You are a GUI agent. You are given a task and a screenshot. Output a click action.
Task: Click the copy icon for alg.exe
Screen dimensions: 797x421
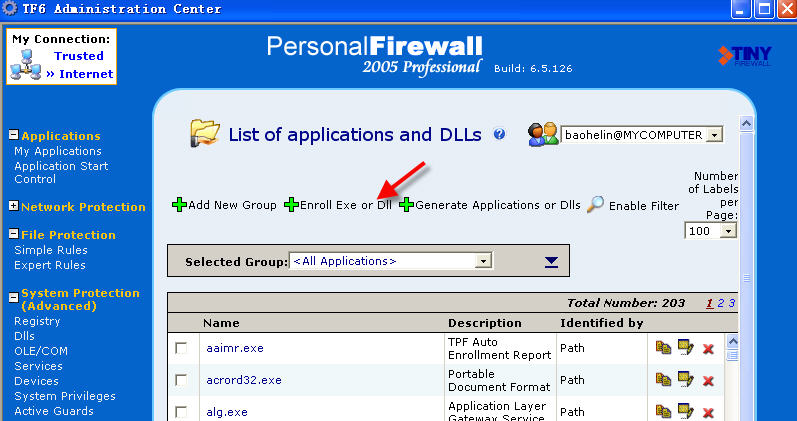[x=663, y=411]
